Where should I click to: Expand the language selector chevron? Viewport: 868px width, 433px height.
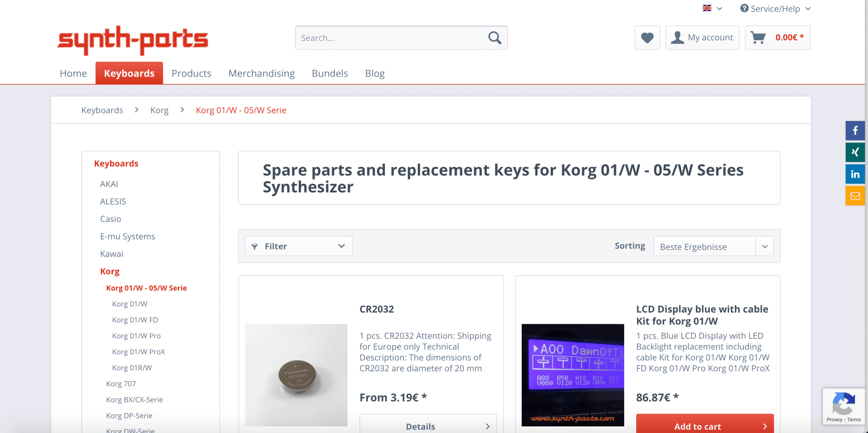[719, 8]
